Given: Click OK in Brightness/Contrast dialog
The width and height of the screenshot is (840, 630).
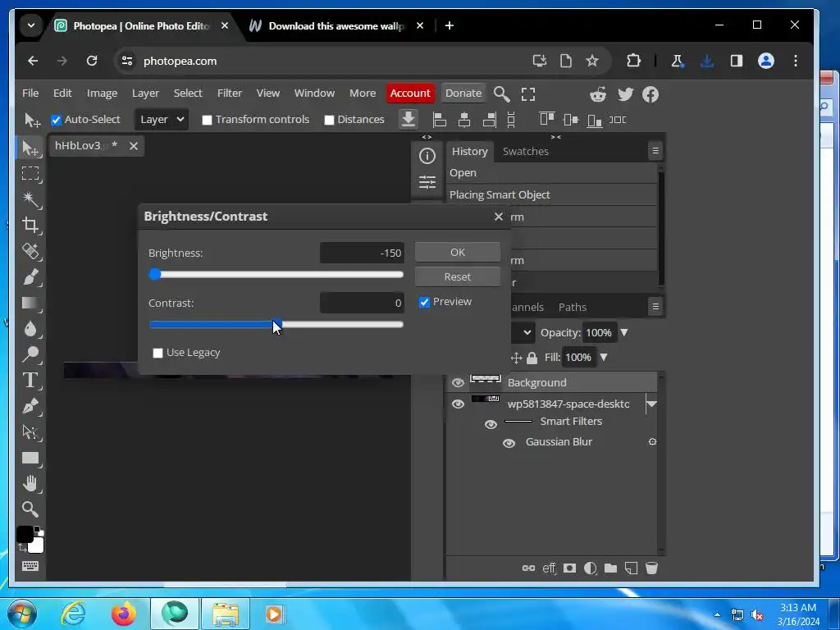Looking at the screenshot, I should (458, 253).
